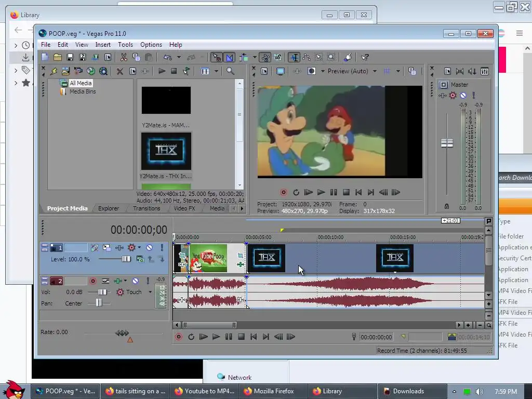Open Preview (Auto) quality dropdown
The image size is (532, 399).
pyautogui.click(x=375, y=71)
